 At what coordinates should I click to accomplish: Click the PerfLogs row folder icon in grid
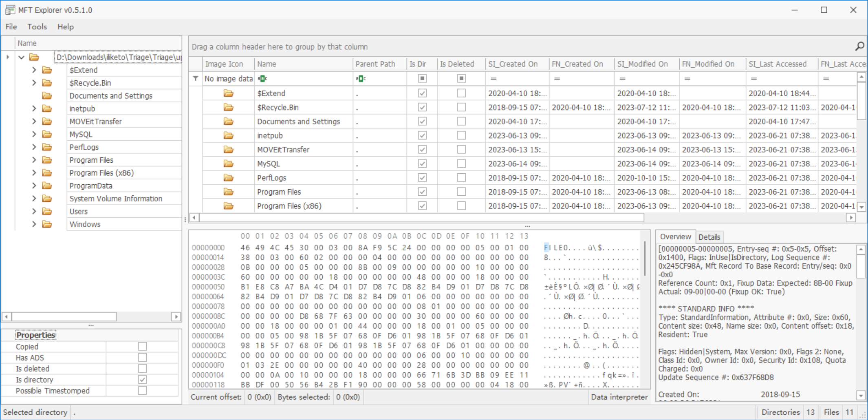pyautogui.click(x=229, y=178)
